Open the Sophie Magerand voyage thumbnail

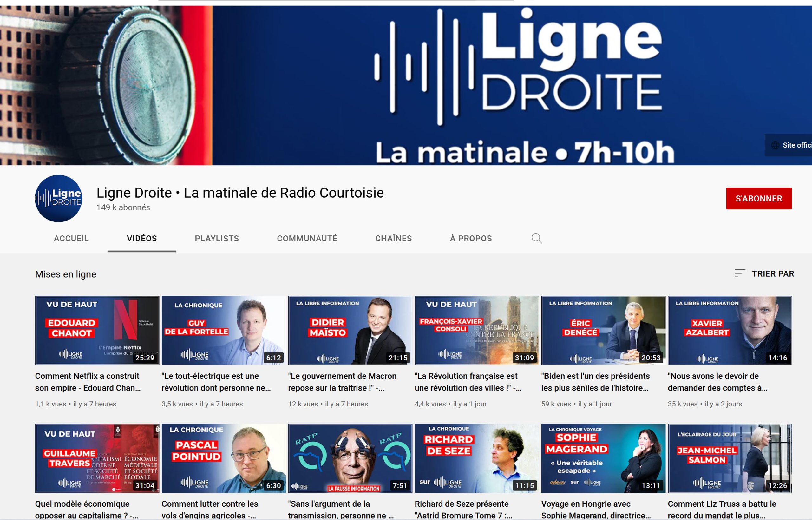click(x=603, y=458)
